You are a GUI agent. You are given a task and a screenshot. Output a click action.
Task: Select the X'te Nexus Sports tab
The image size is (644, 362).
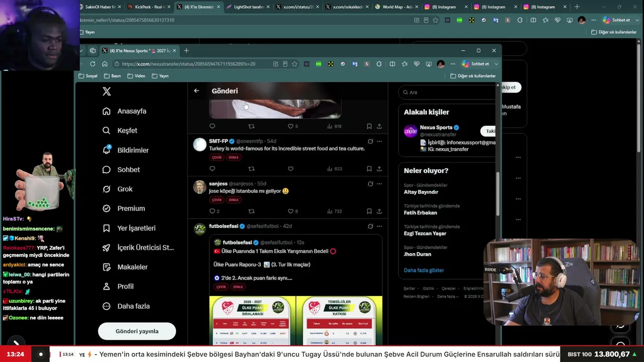[x=139, y=51]
